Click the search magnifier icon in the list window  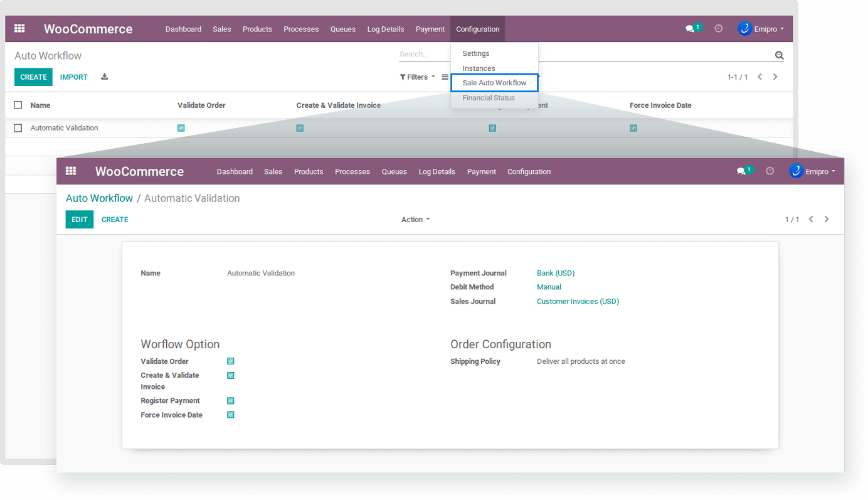pyautogui.click(x=779, y=55)
